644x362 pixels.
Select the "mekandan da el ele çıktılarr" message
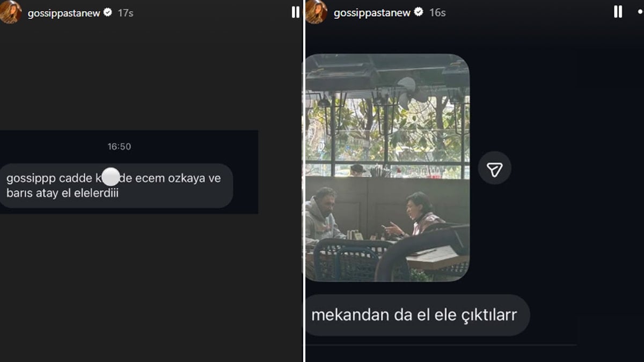coord(418,315)
